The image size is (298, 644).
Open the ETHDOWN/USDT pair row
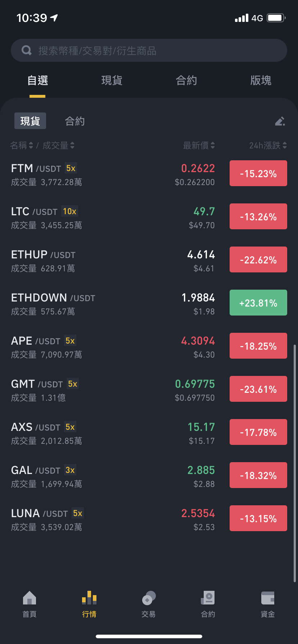click(x=149, y=304)
